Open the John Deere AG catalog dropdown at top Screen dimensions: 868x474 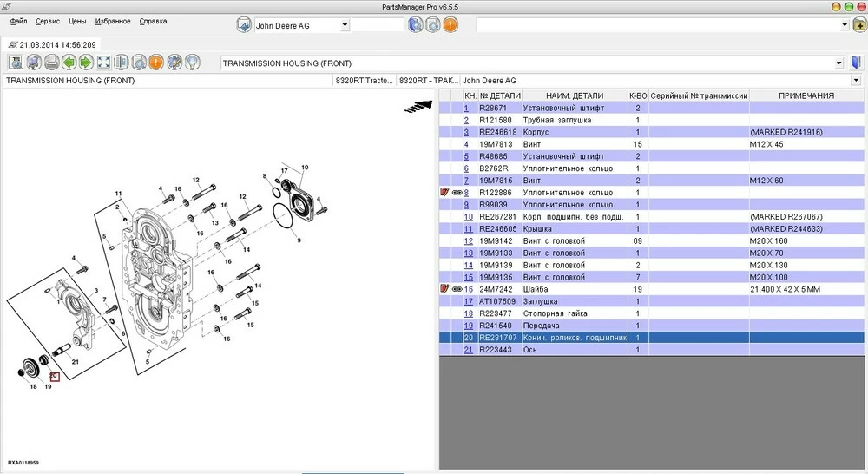345,25
